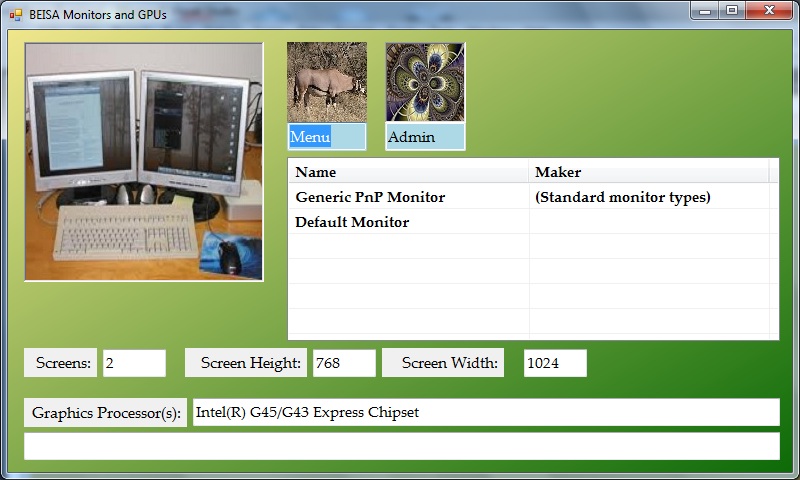800x480 pixels.
Task: Click the Screens: label
Action: pyautogui.click(x=60, y=363)
